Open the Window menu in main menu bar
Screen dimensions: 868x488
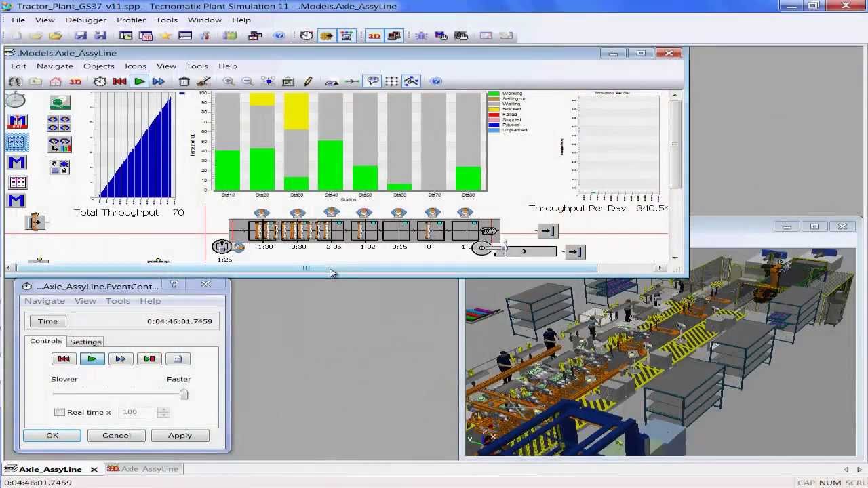pos(204,20)
